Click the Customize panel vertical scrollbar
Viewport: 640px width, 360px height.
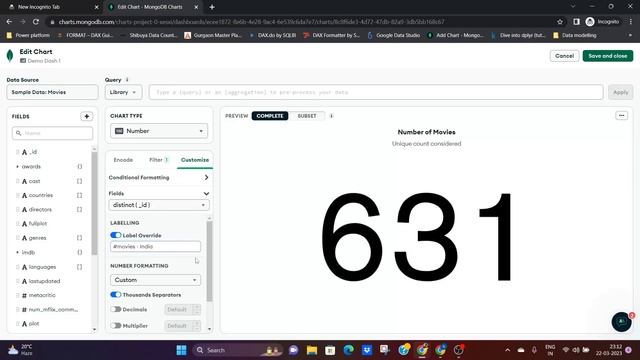point(209,261)
